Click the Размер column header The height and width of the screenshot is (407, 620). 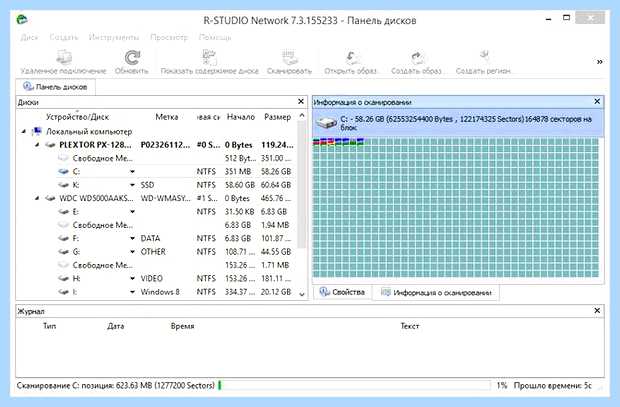click(278, 117)
